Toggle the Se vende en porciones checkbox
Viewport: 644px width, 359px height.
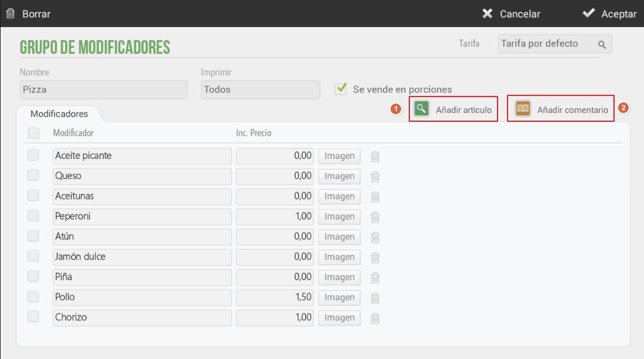[x=341, y=89]
